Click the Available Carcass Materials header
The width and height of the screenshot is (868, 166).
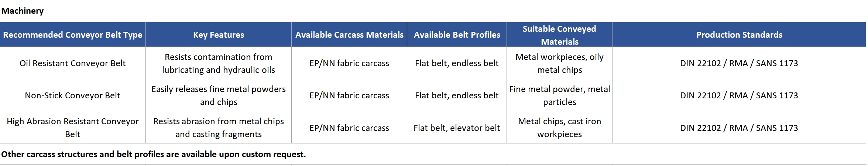click(349, 35)
